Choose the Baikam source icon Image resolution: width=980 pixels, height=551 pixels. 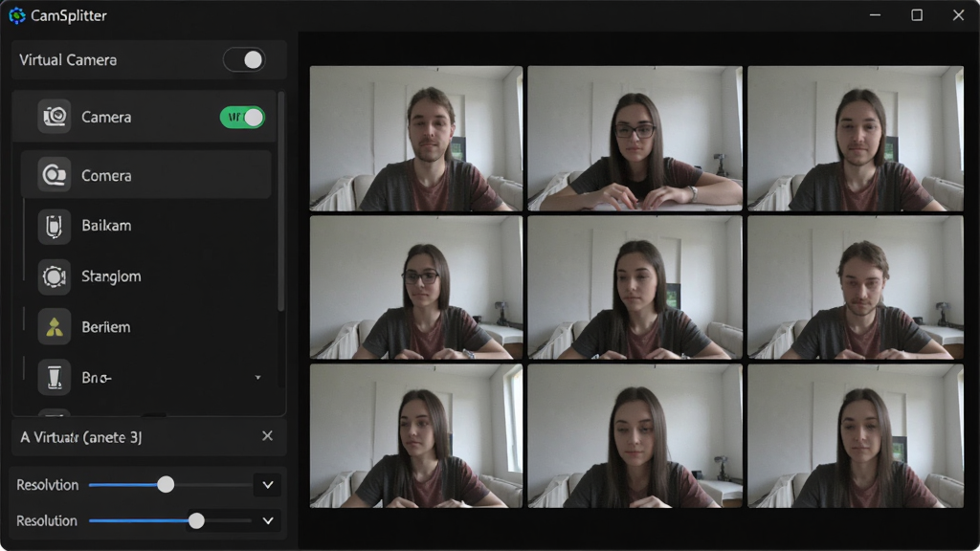pyautogui.click(x=55, y=226)
